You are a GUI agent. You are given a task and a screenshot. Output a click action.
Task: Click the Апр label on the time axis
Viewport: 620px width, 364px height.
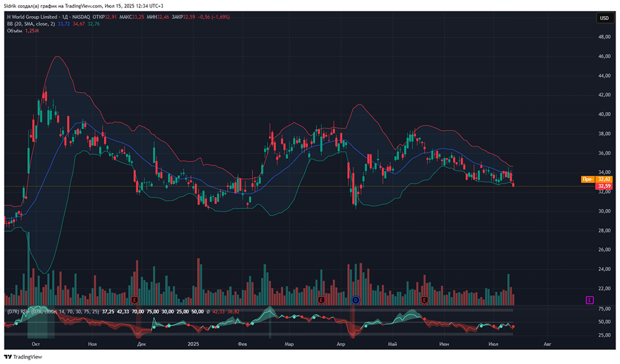(x=341, y=344)
